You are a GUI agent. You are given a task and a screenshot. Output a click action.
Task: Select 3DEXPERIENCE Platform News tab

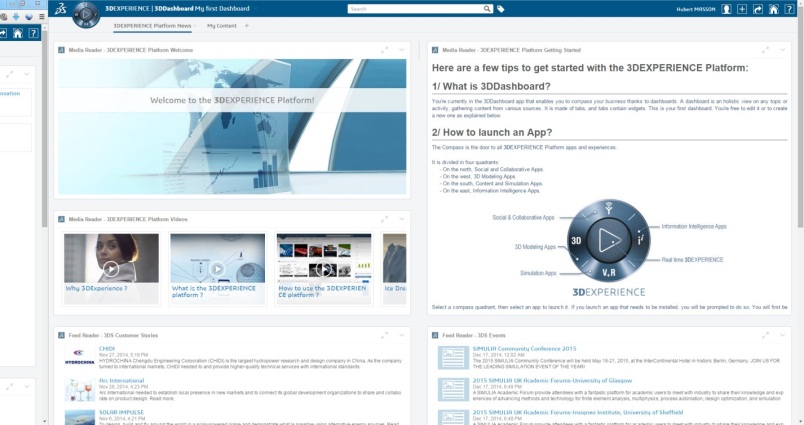click(152, 25)
